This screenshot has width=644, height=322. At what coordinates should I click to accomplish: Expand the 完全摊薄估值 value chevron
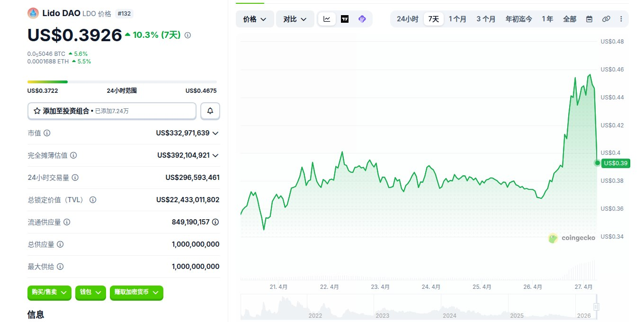[215, 155]
